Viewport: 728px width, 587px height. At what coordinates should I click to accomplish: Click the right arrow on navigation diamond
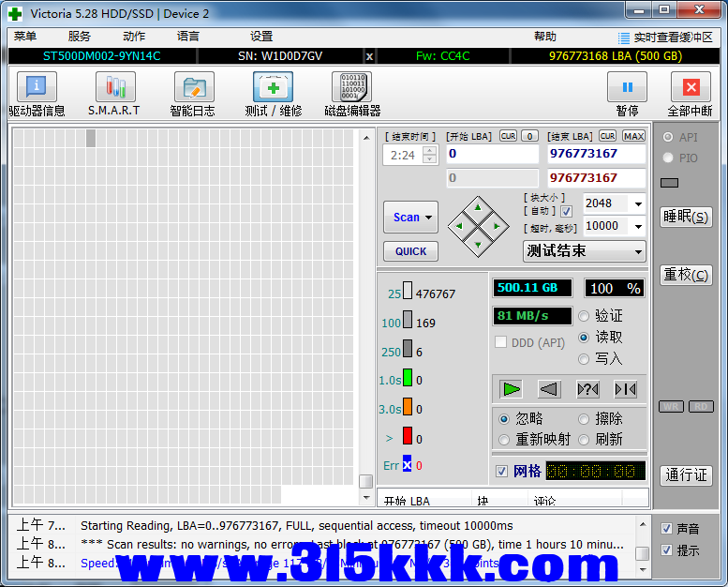pos(497,226)
